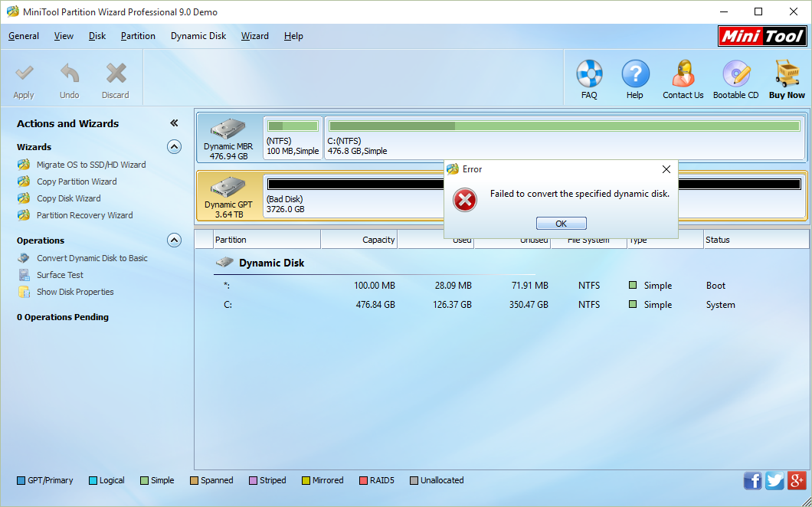This screenshot has height=507, width=812.
Task: Click the Contact Us icon
Action: pyautogui.click(x=683, y=74)
